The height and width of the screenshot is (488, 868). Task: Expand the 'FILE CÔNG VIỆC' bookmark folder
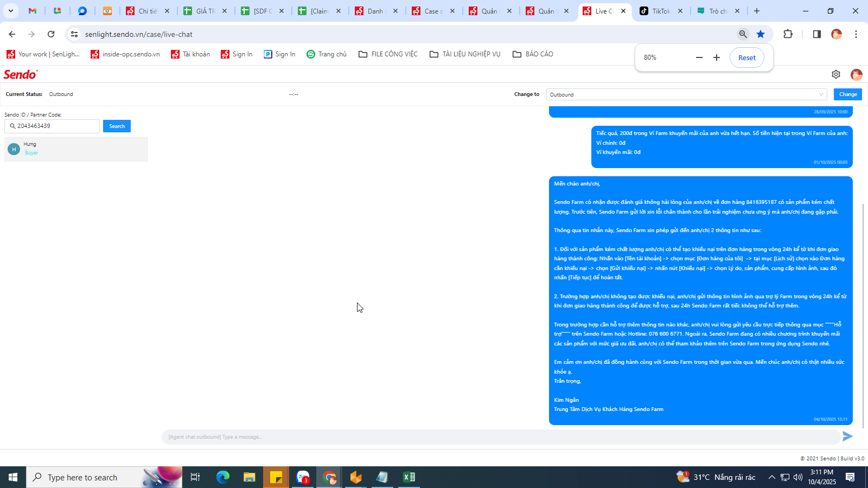388,54
